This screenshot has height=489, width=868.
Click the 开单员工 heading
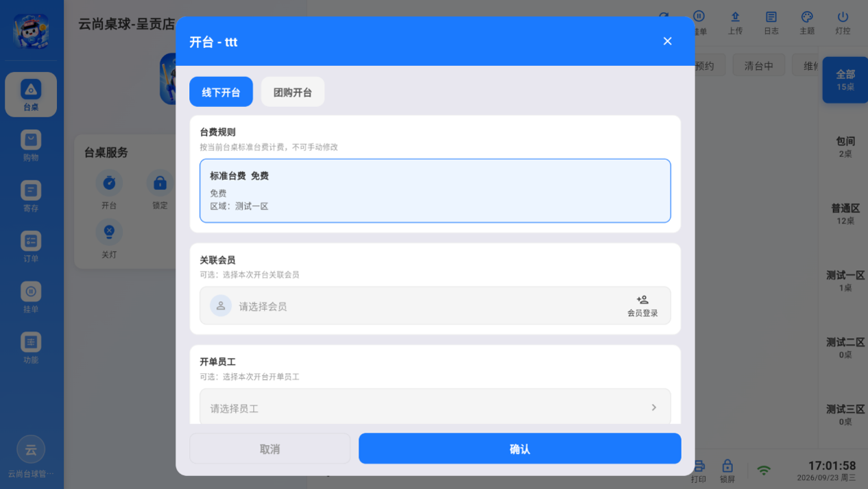click(218, 361)
